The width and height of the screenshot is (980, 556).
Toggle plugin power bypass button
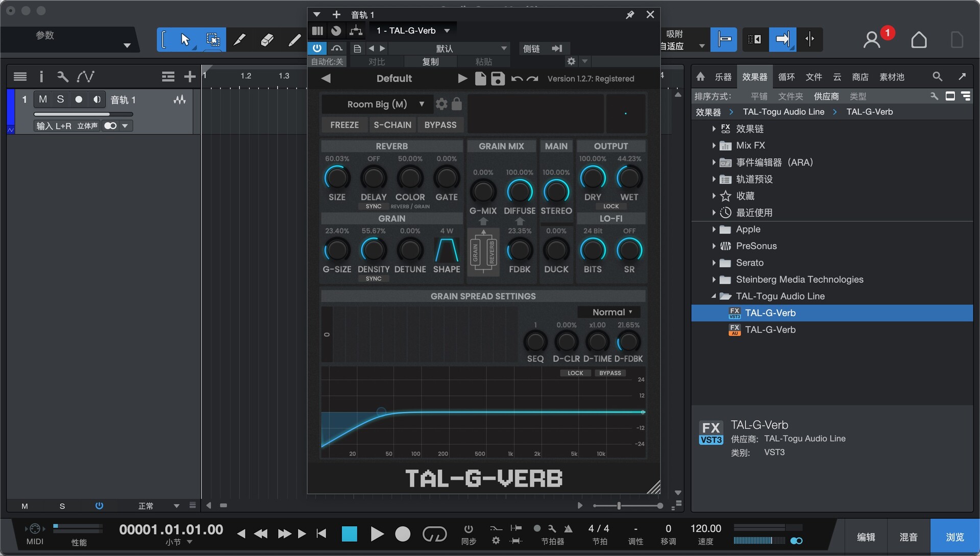tap(317, 48)
